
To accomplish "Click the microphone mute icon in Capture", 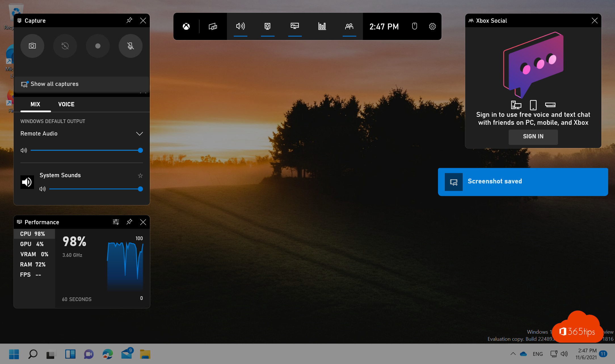I will 130,46.
